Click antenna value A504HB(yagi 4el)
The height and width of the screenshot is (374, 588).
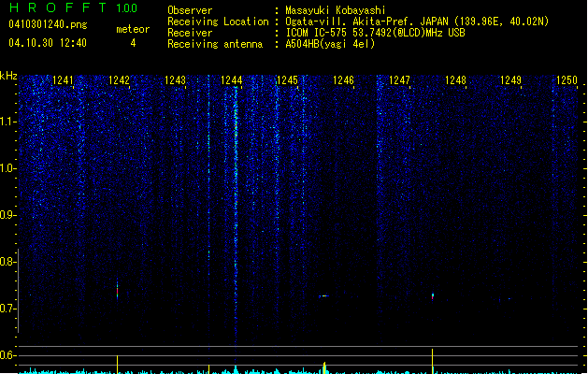click(330, 44)
